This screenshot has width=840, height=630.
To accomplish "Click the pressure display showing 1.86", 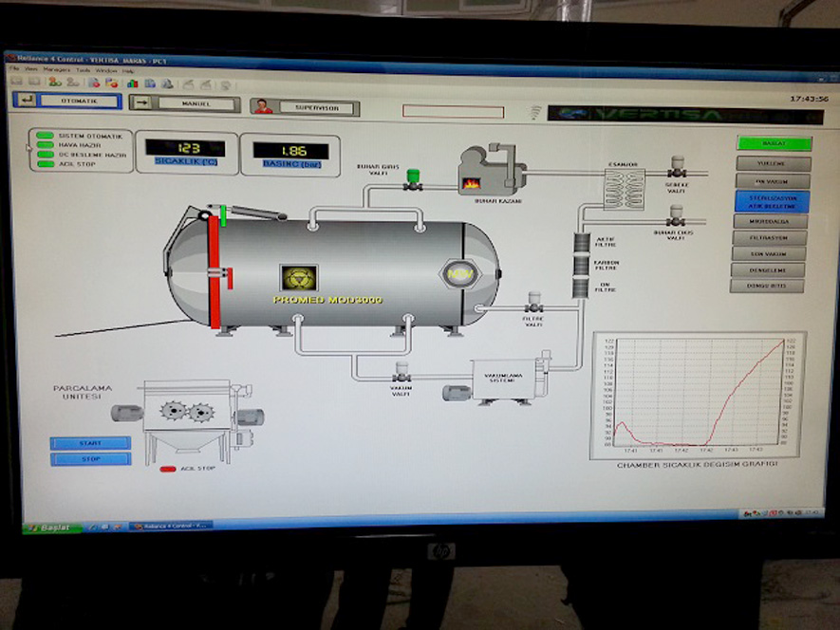I will (x=290, y=151).
